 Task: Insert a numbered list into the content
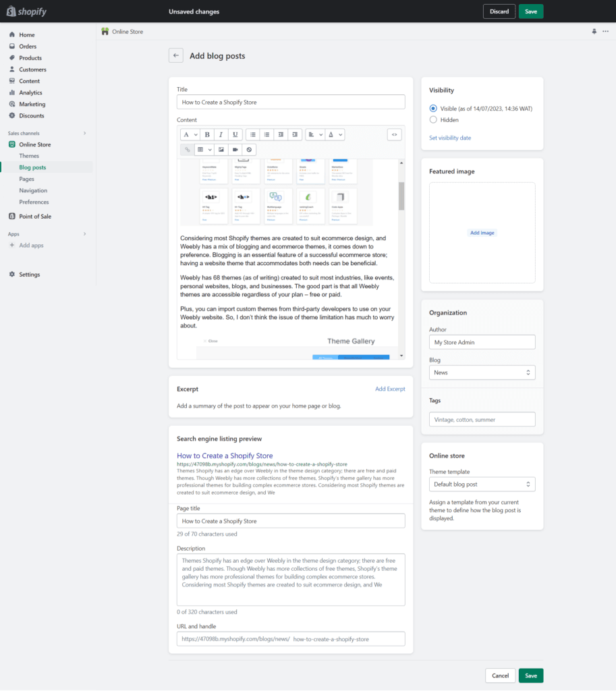[267, 134]
